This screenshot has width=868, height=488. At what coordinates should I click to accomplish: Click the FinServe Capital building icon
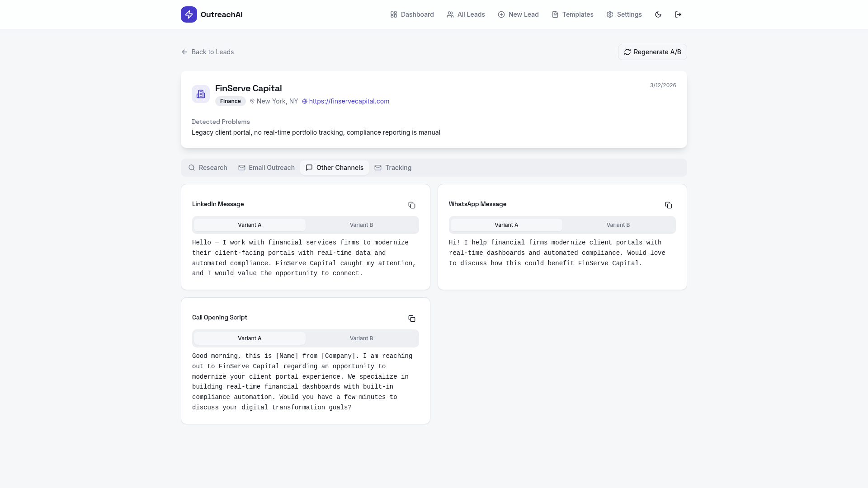click(201, 94)
